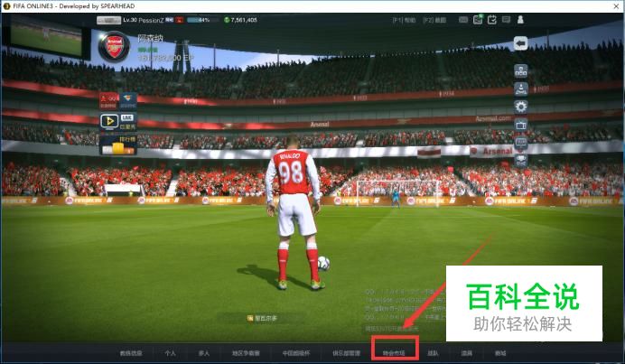Click the [F2] 截图 screenshot link

pos(434,20)
